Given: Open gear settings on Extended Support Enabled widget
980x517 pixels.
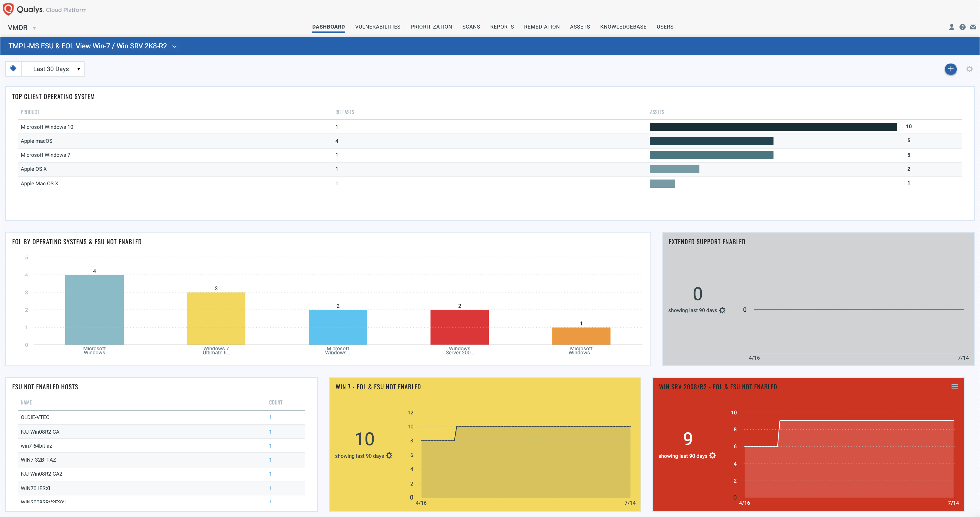Looking at the screenshot, I should tap(722, 310).
